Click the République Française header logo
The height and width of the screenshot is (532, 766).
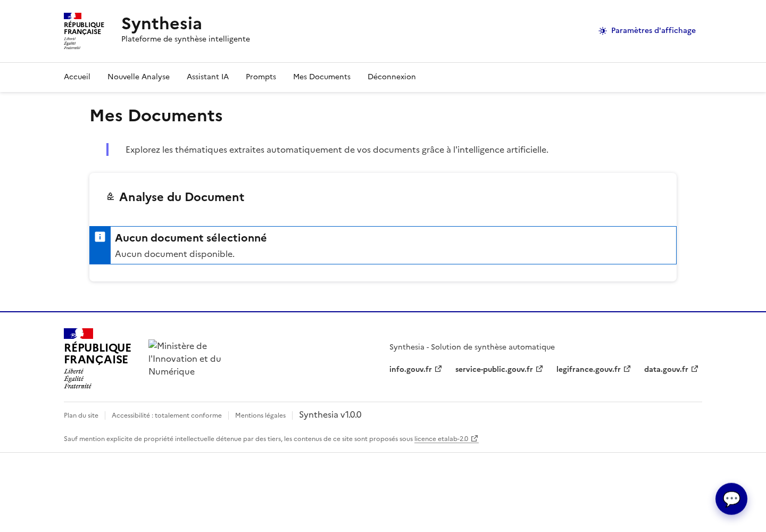(84, 31)
